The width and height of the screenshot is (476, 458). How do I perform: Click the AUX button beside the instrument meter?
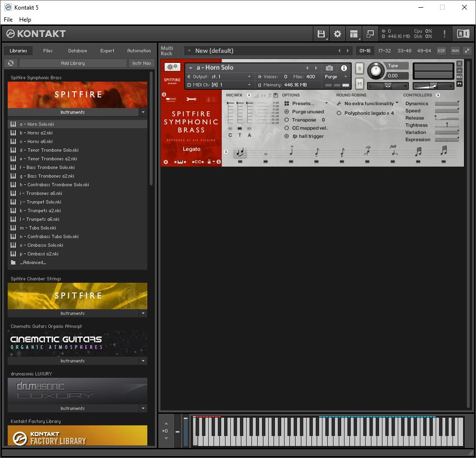[459, 77]
